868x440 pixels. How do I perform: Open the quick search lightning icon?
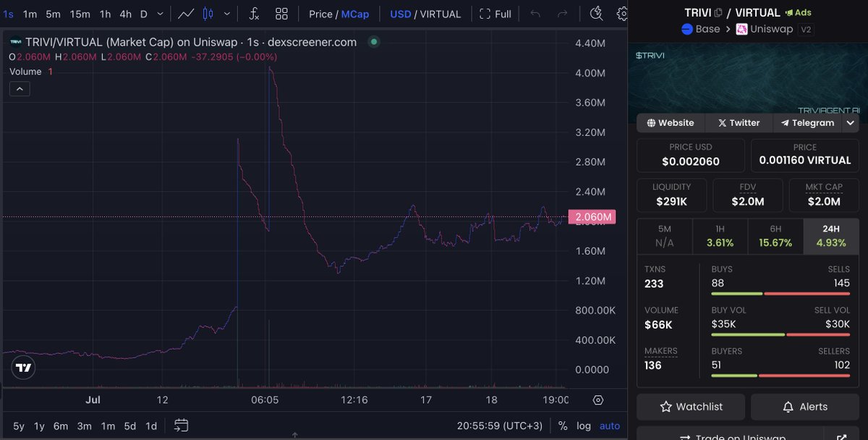click(x=596, y=14)
